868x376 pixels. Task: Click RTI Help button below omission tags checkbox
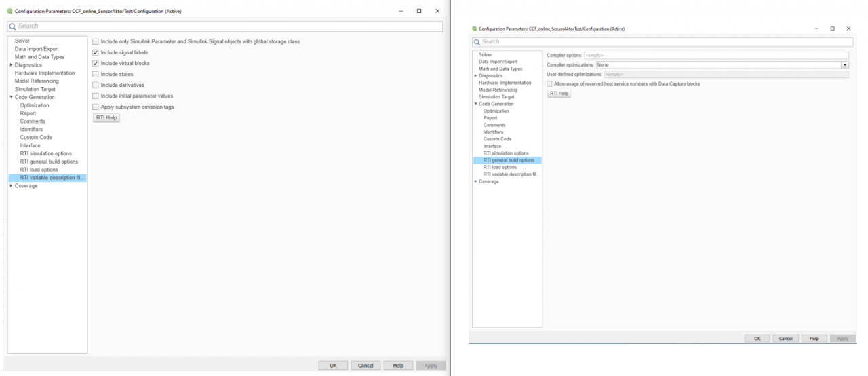(106, 117)
